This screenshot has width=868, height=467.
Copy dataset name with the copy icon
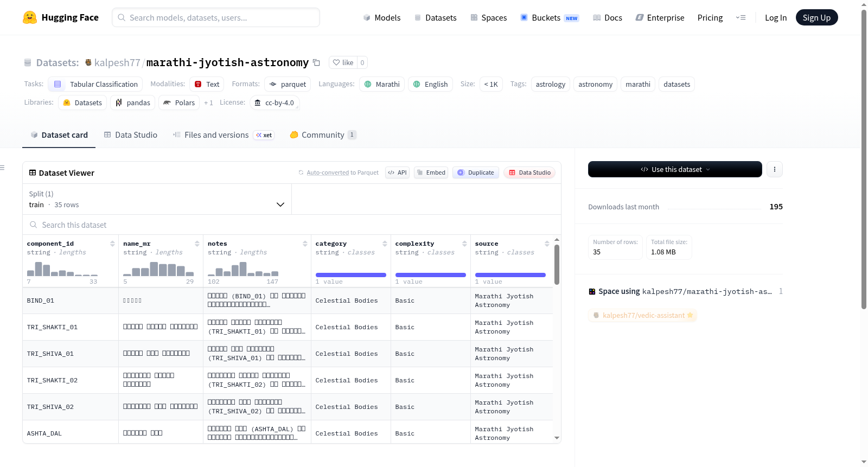(x=316, y=62)
